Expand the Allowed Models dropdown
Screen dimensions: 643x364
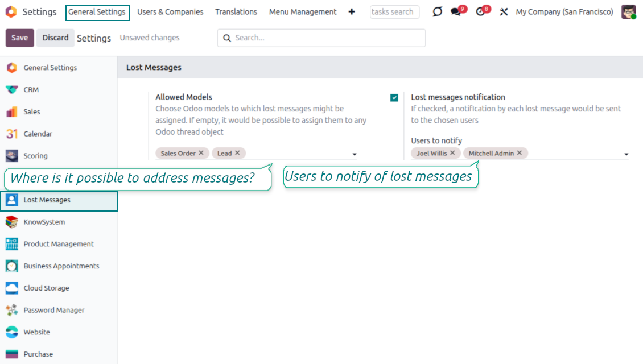coord(355,154)
